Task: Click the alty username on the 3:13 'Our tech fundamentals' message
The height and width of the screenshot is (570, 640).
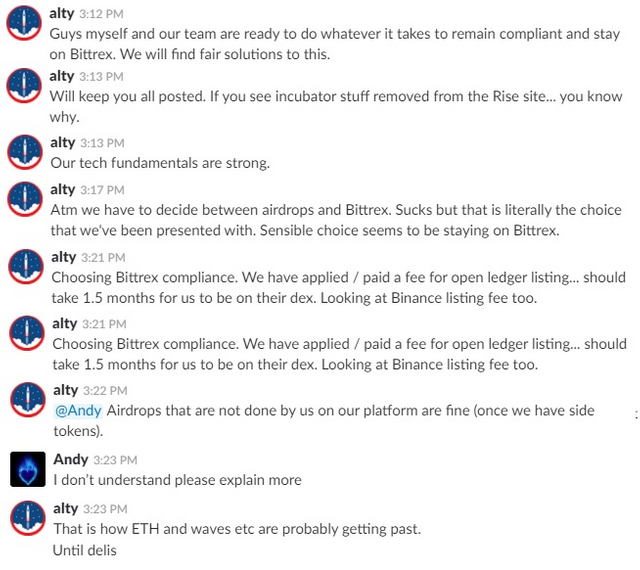Action: coord(63,142)
